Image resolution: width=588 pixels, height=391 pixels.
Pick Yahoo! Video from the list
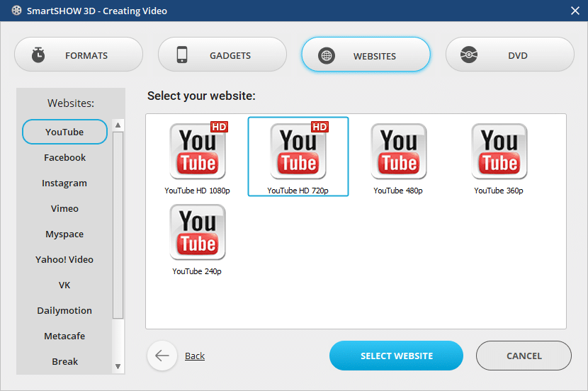(64, 259)
